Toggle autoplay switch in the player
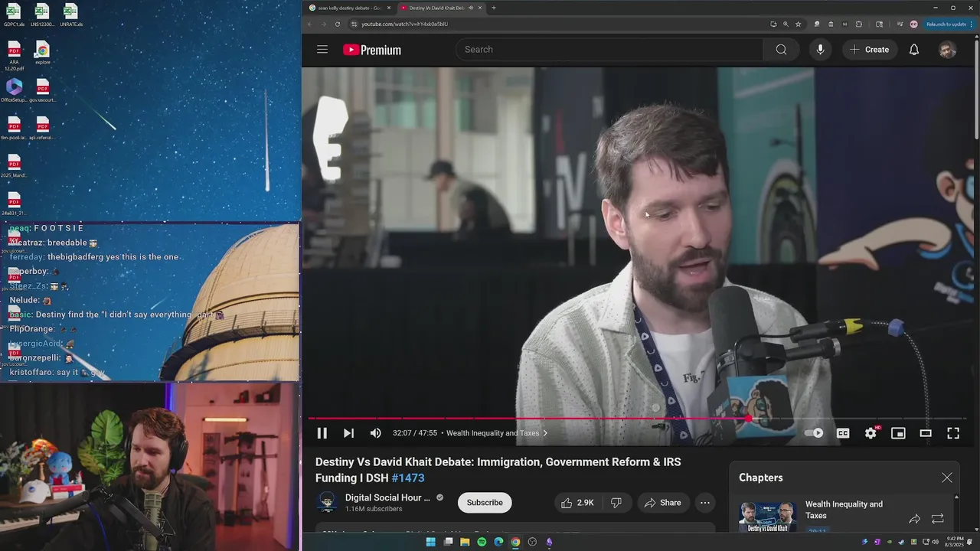The image size is (980, 551). 814,433
